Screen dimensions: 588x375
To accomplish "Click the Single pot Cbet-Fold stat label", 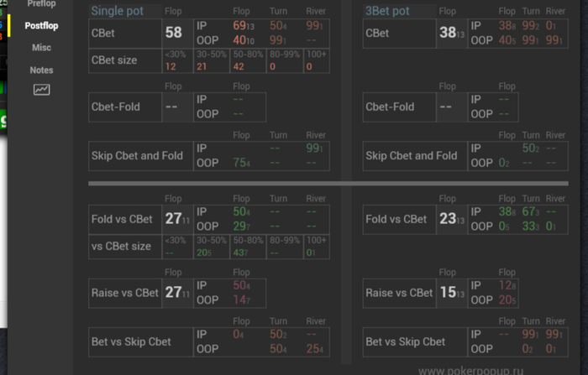I will (116, 107).
